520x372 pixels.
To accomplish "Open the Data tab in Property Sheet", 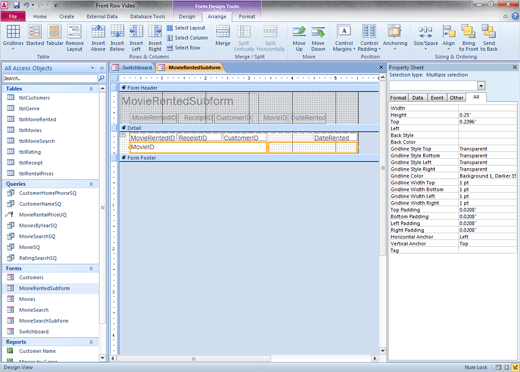I will [418, 98].
